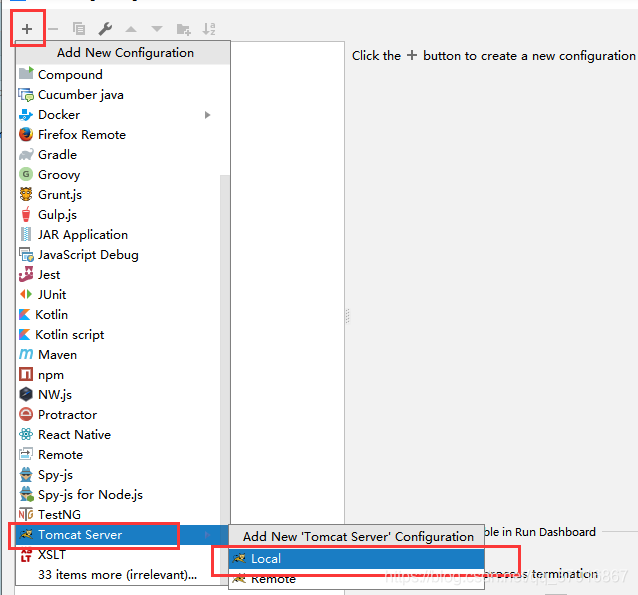Select the Remote debug configuration under React Native
This screenshot has height=595, width=638.
coord(118,455)
